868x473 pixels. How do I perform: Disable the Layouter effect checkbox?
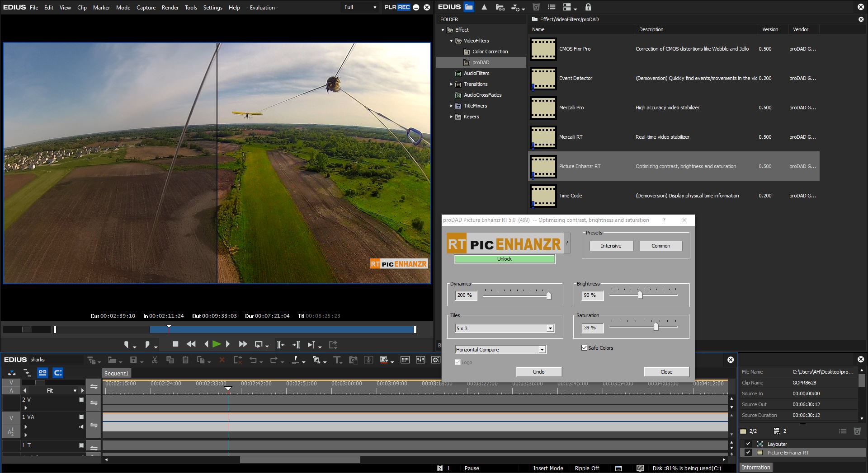coord(748,444)
